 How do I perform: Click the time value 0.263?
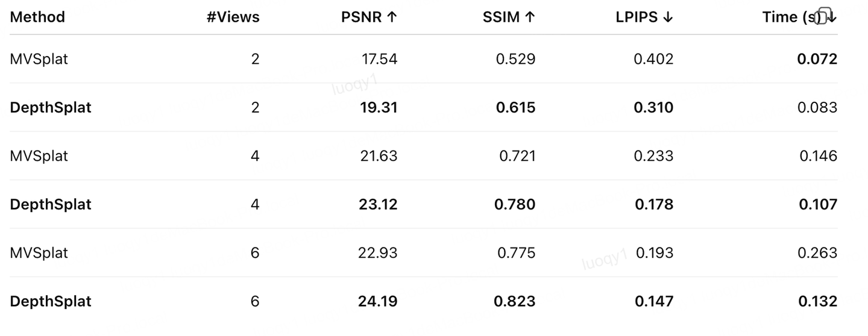pyautogui.click(x=818, y=253)
